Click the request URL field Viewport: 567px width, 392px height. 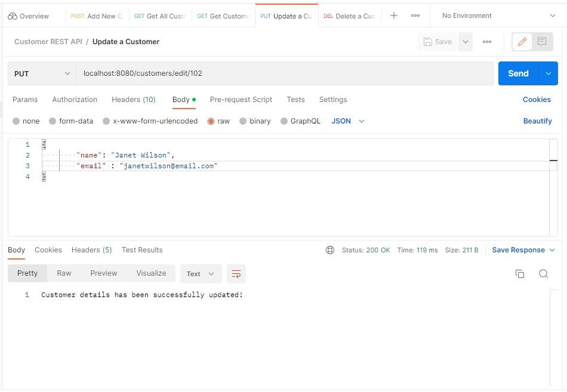point(239,73)
